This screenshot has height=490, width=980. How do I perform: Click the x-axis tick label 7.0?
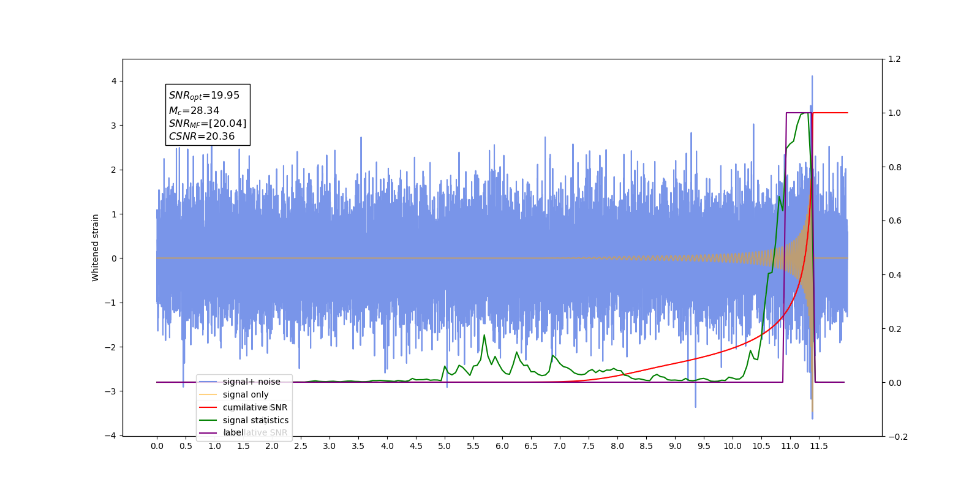click(x=560, y=446)
